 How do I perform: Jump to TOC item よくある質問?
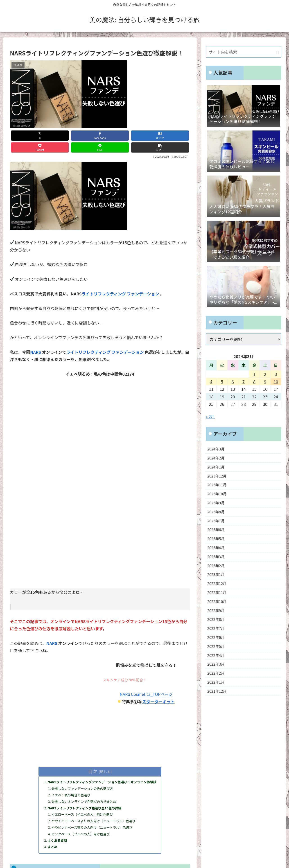(x=57, y=840)
